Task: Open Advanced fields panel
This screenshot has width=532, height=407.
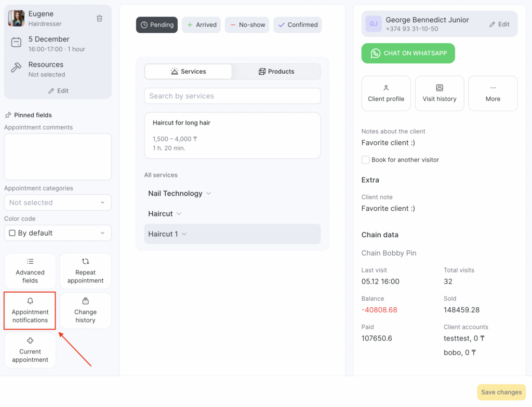Action: coord(30,271)
